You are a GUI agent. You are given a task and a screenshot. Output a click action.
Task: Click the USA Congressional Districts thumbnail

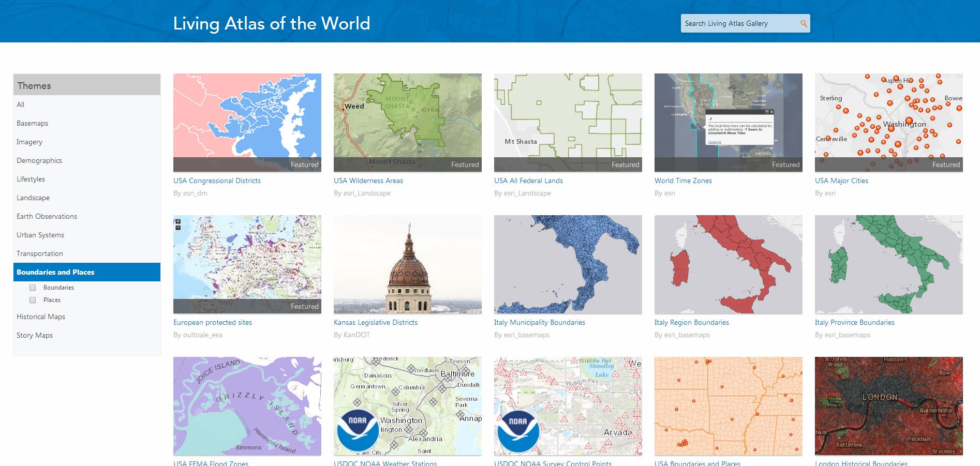coord(247,123)
